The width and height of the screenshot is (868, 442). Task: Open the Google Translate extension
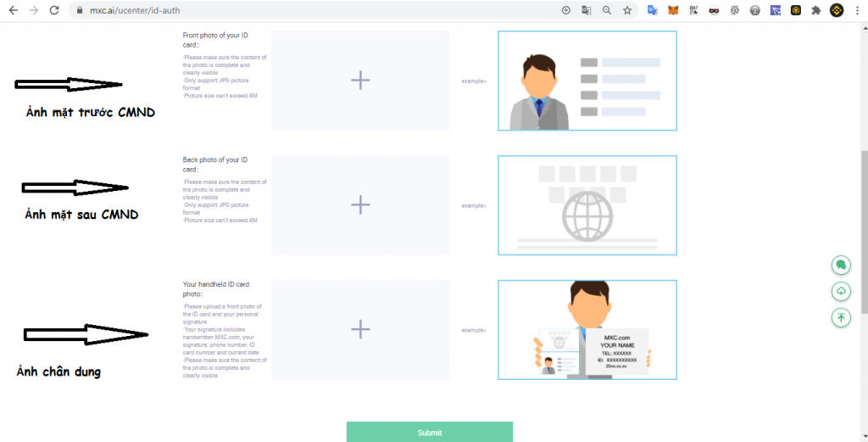[x=653, y=10]
